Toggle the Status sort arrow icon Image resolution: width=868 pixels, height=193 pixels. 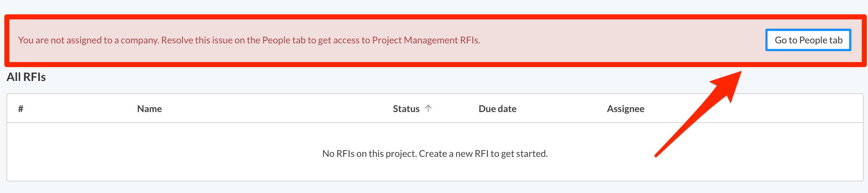pos(428,108)
